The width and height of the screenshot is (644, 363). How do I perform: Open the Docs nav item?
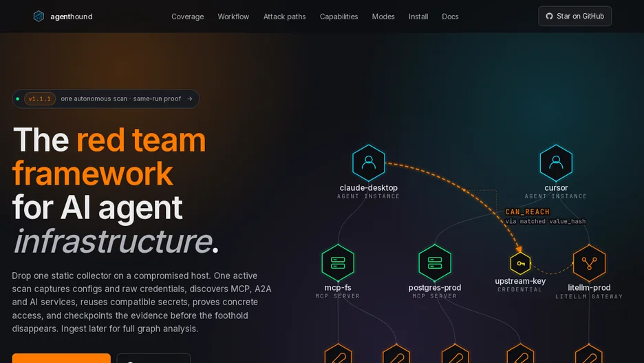click(450, 17)
